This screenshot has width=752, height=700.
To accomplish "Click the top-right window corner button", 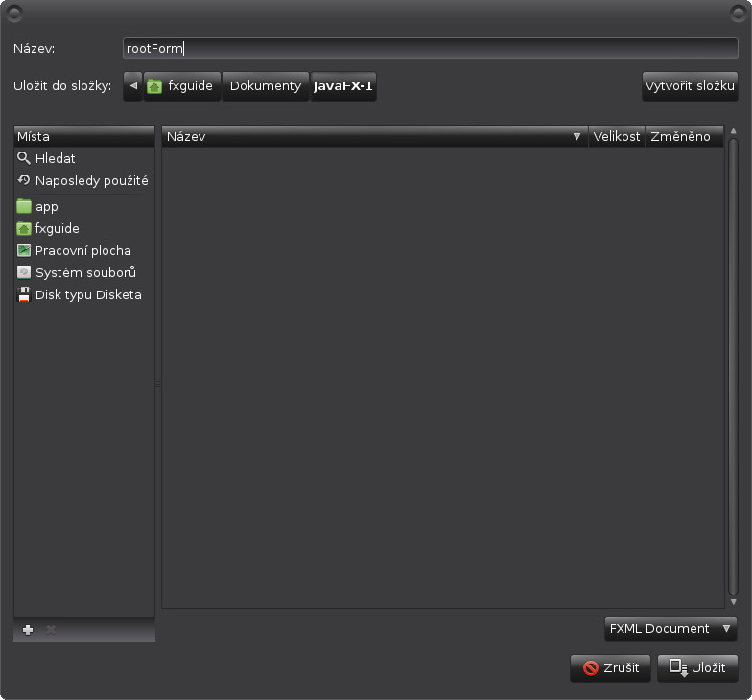I will point(739,13).
